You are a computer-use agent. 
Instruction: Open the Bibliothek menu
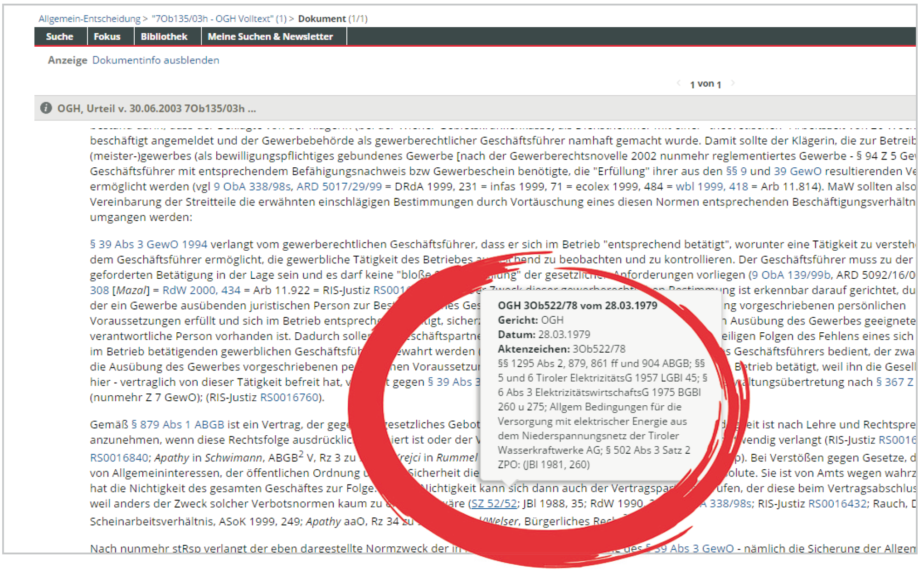(x=164, y=37)
